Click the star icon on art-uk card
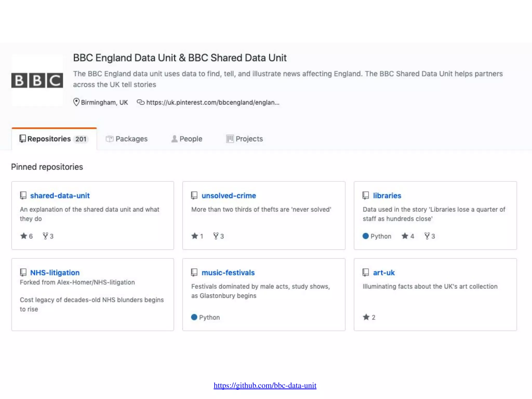 click(366, 317)
